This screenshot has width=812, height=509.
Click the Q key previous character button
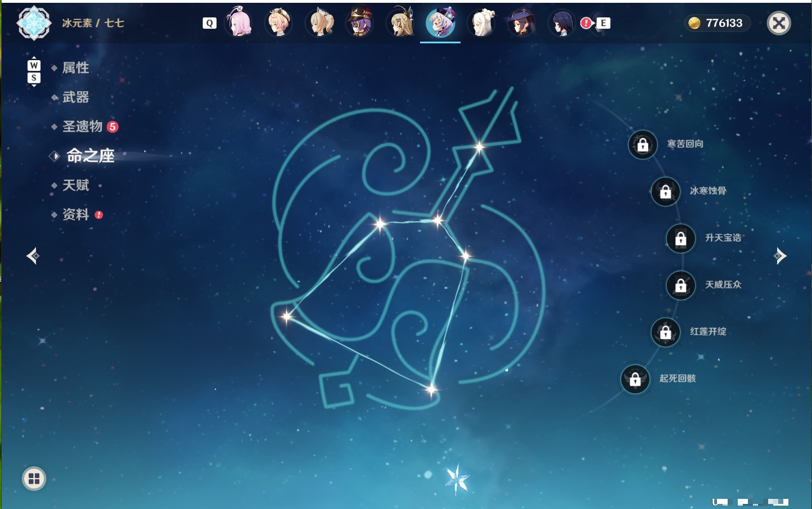click(209, 23)
